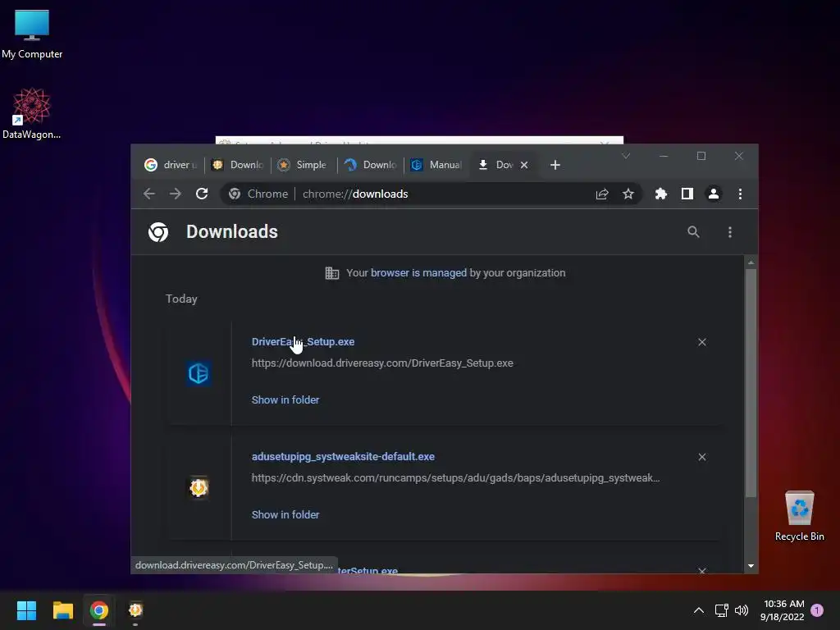The height and width of the screenshot is (630, 840).
Task: Share this page icon in address bar
Action: (602, 194)
